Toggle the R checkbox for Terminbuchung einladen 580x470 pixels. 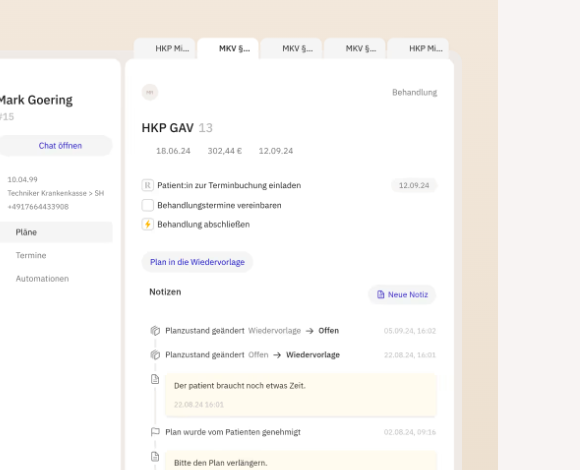coord(148,185)
